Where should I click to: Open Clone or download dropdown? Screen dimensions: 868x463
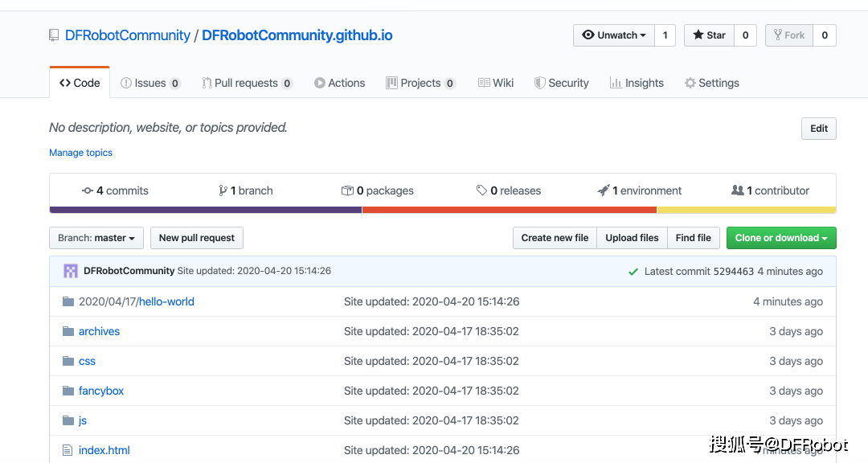(781, 238)
